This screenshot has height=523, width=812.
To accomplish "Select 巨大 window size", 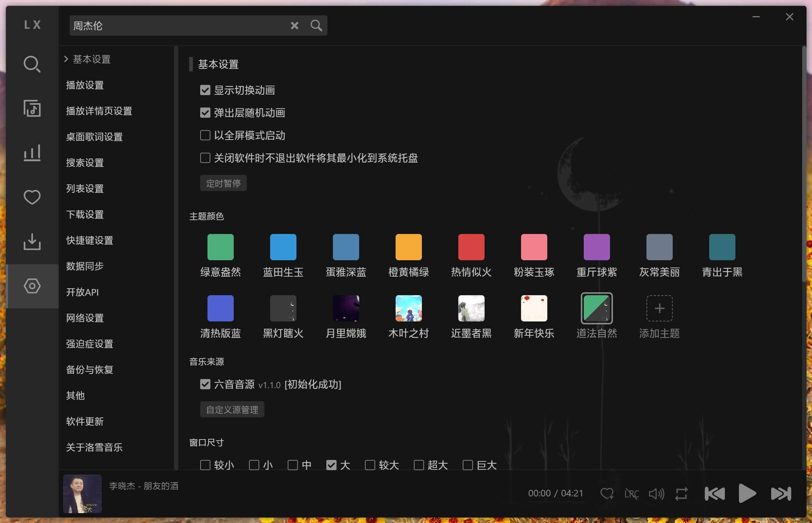I will [x=468, y=465].
